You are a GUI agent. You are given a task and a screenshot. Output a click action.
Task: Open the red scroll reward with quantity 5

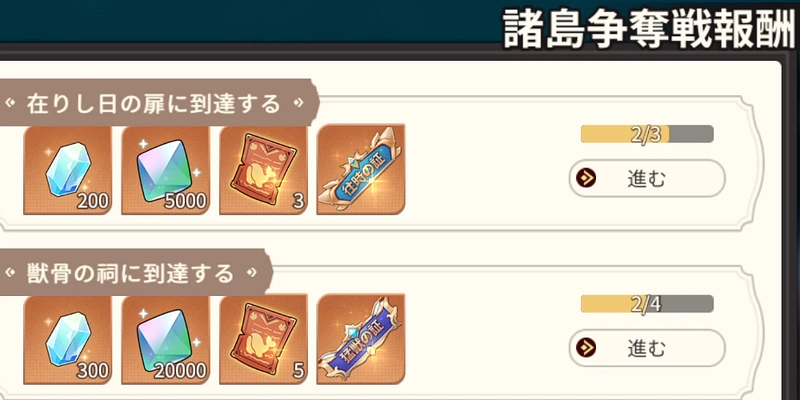pos(263,339)
